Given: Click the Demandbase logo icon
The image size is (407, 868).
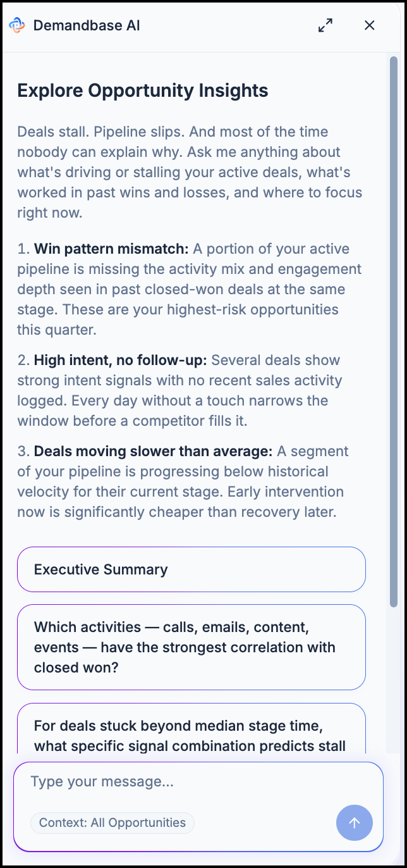Looking at the screenshot, I should [17, 25].
